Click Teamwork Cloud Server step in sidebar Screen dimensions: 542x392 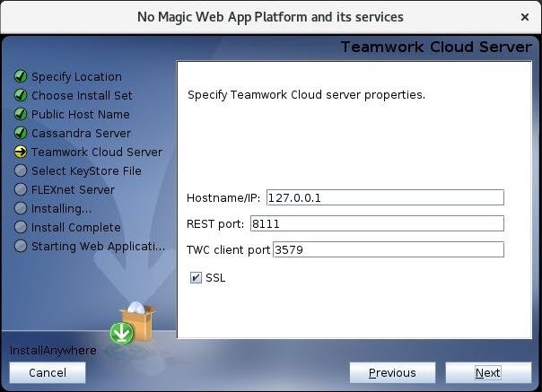(97, 152)
